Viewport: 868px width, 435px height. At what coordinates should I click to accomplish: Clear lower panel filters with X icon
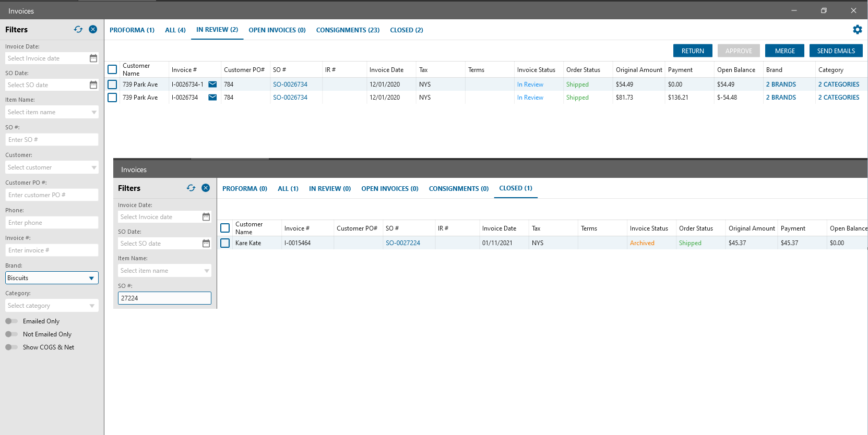tap(206, 188)
